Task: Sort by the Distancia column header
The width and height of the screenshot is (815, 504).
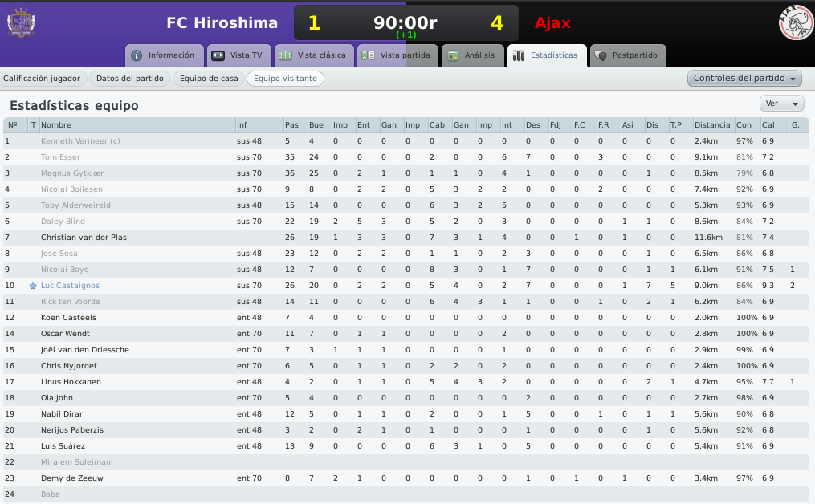Action: point(712,125)
